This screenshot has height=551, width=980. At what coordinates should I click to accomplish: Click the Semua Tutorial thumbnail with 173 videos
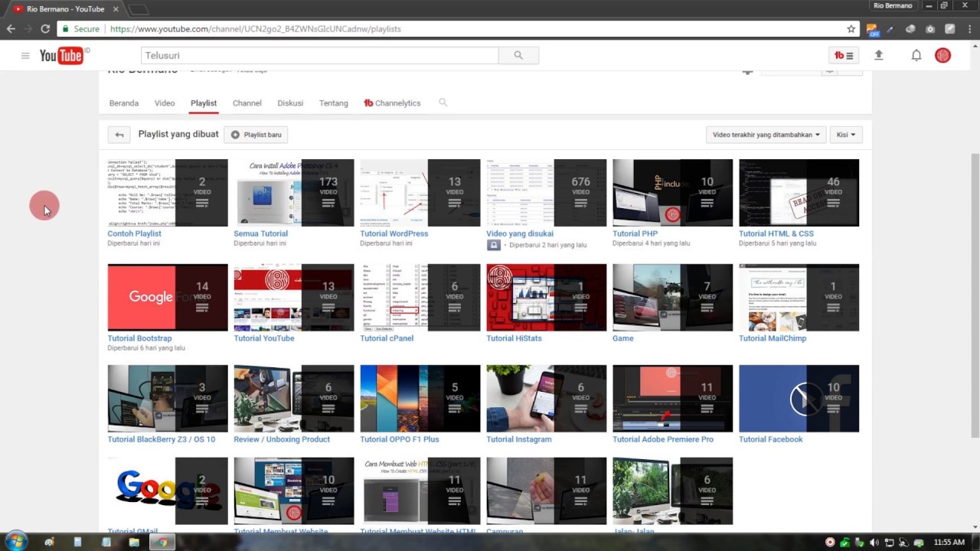[294, 193]
